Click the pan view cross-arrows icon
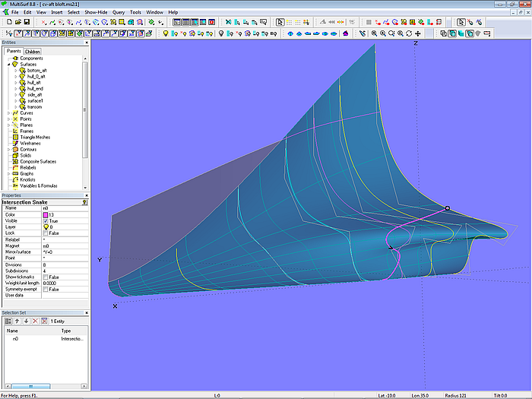The image size is (532, 399). click(418, 33)
